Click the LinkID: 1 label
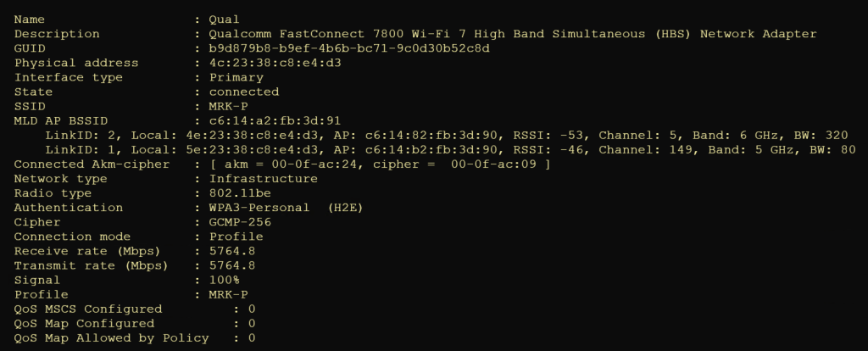Viewport: 868px width, 351px height. tap(77, 150)
